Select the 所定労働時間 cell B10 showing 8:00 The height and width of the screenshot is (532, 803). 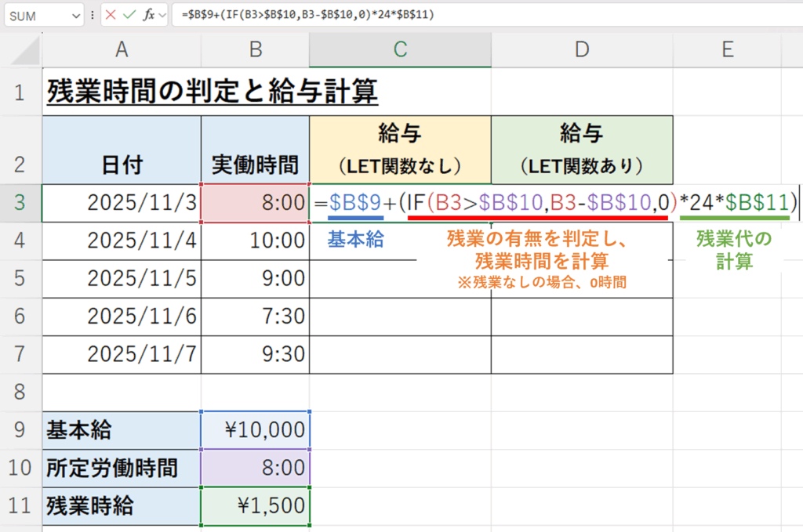(256, 468)
